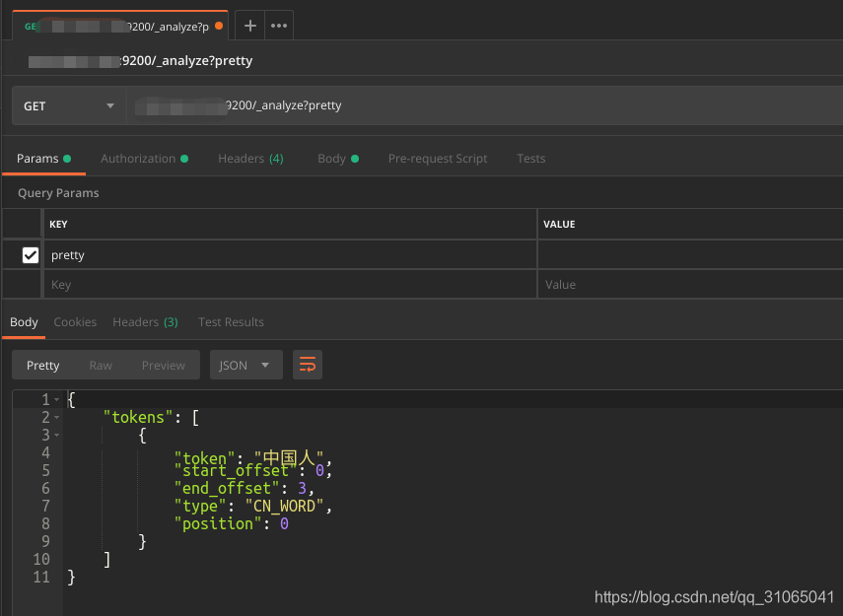Open tab options via three-dots icon
This screenshot has height=616, width=843.
pos(279,26)
